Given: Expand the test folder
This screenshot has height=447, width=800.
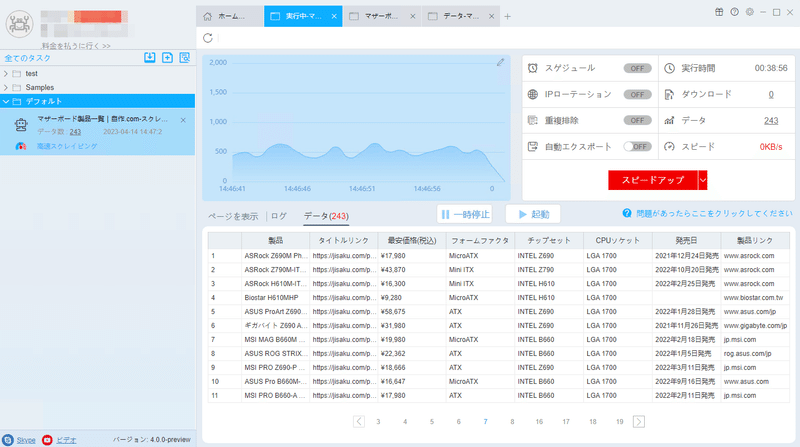Looking at the screenshot, I should click(x=6, y=73).
